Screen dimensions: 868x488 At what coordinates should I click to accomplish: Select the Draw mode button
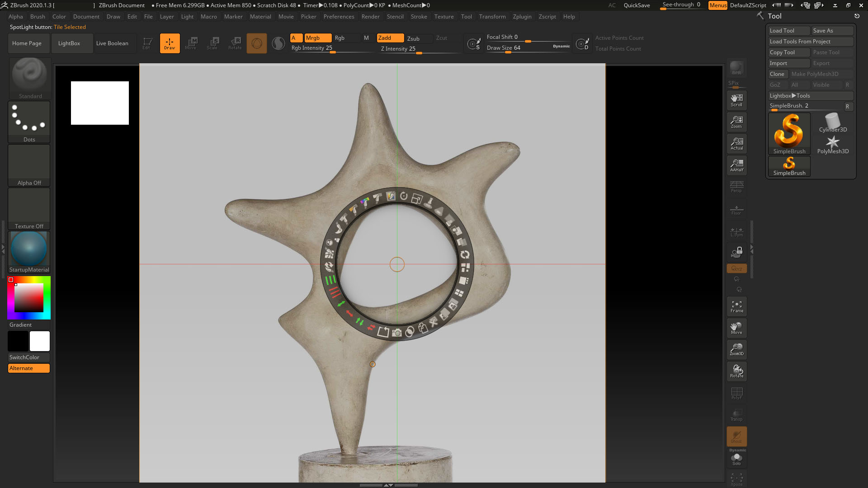[x=170, y=43]
